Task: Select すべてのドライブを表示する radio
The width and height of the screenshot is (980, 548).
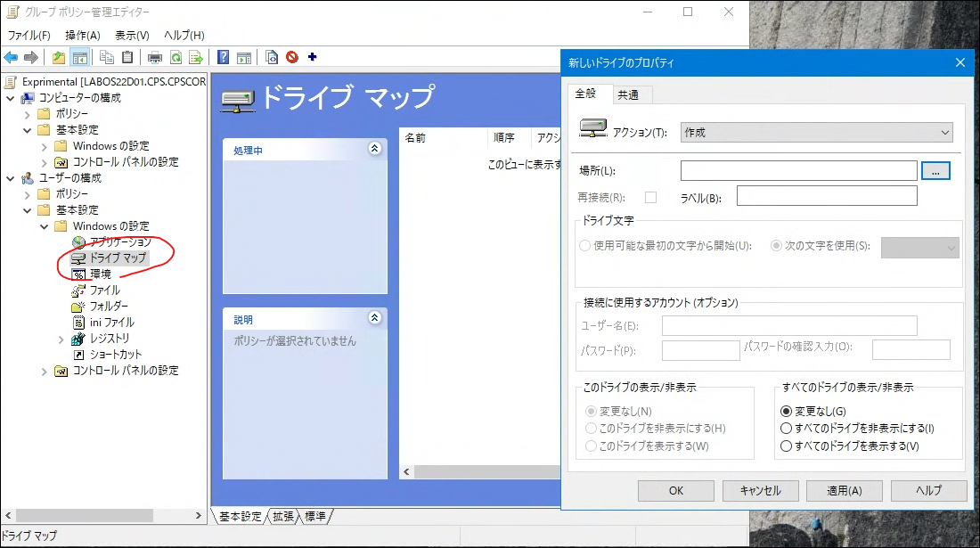Action: pos(787,446)
